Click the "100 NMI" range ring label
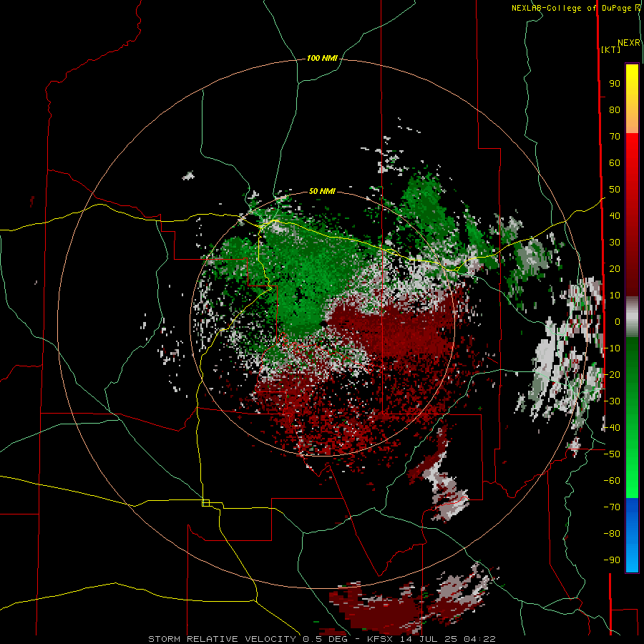The width and height of the screenshot is (644, 644). click(322, 59)
